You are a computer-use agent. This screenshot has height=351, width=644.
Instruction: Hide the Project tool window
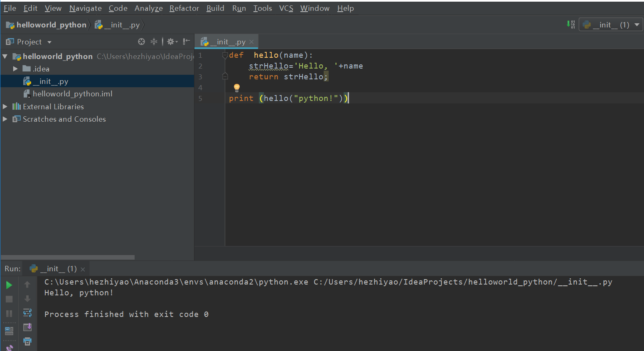[187, 41]
